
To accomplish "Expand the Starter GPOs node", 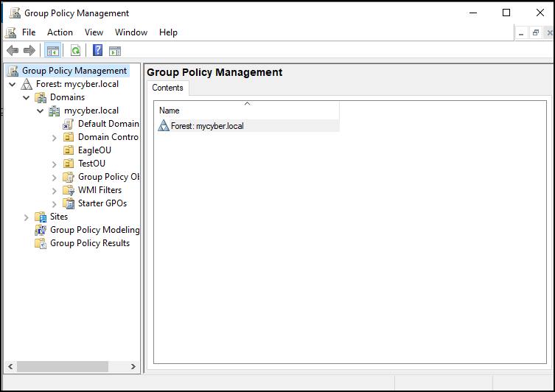I will (54, 204).
